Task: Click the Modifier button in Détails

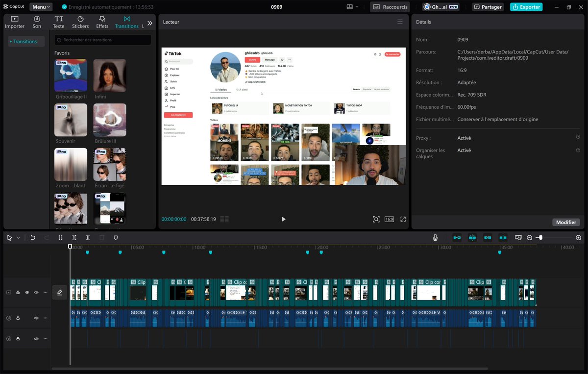Action: tap(566, 222)
